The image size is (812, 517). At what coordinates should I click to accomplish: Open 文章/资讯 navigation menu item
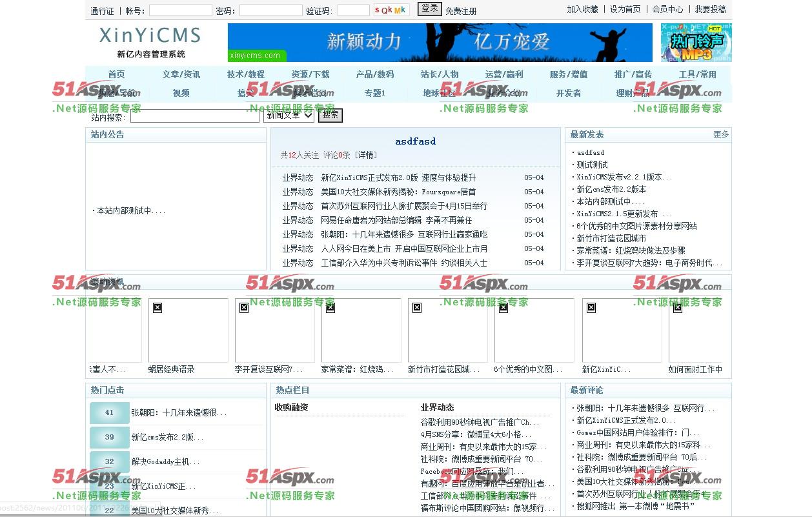point(181,74)
